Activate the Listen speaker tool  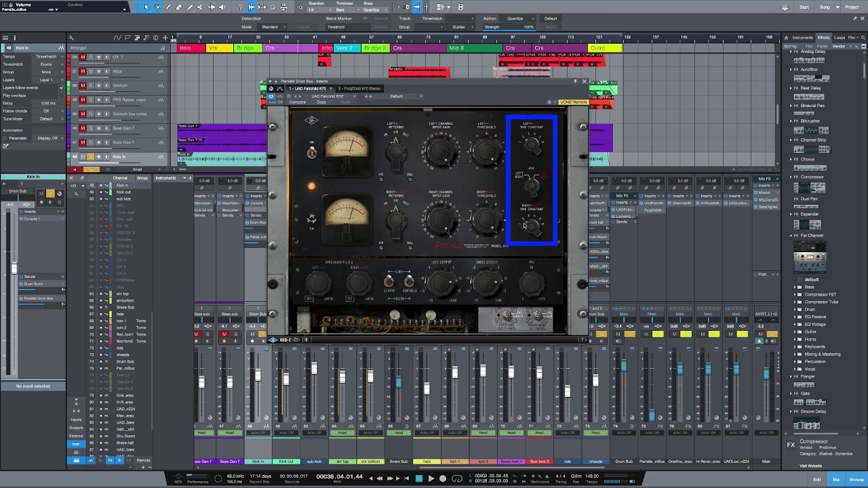coord(222,7)
